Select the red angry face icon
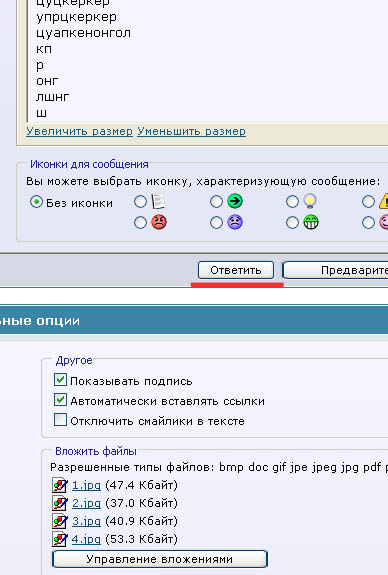Viewport: 388px width, 575px height. click(159, 222)
